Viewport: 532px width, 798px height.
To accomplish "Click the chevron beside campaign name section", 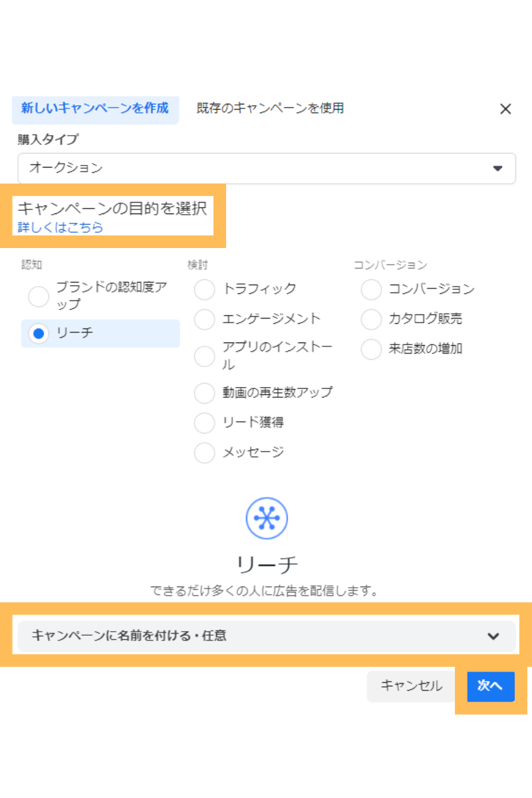I will (x=493, y=636).
